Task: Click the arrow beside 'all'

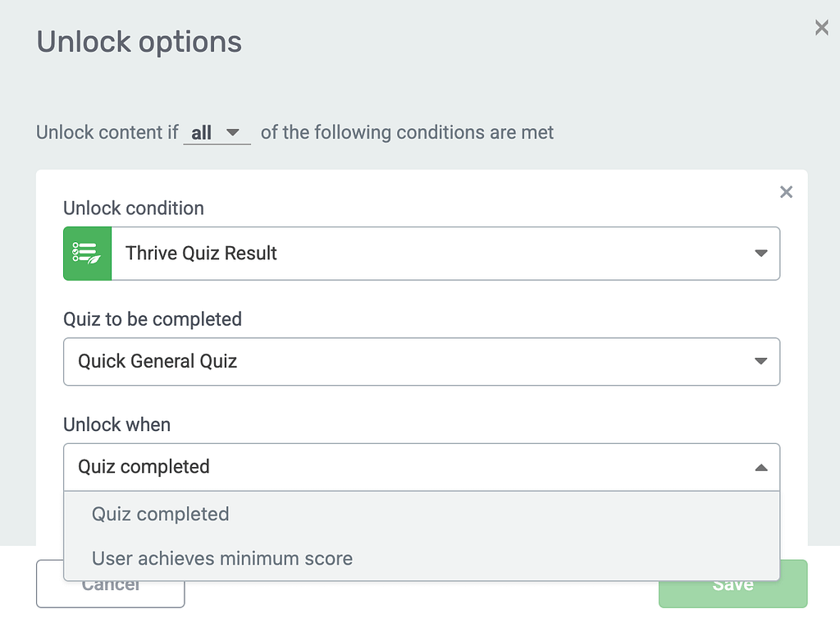Action: 232,132
